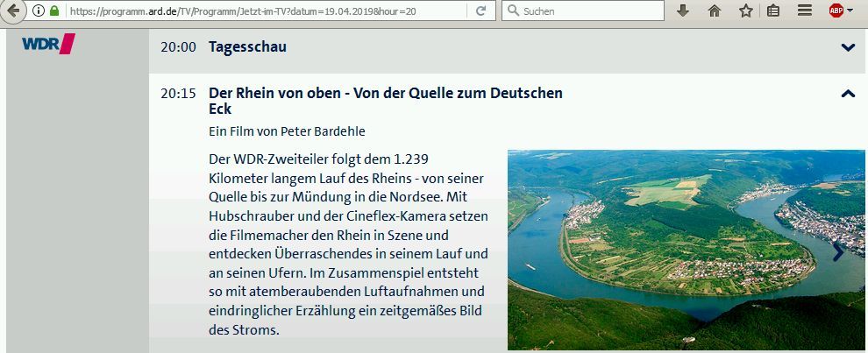
Task: Go back with the browser back arrow
Action: coord(11,11)
